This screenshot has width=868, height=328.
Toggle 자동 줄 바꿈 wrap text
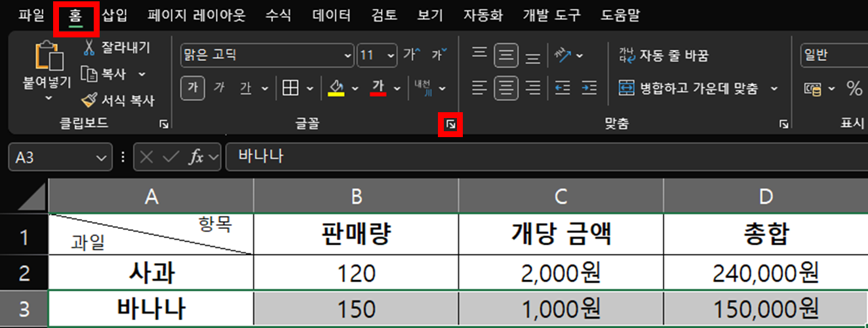tap(663, 56)
